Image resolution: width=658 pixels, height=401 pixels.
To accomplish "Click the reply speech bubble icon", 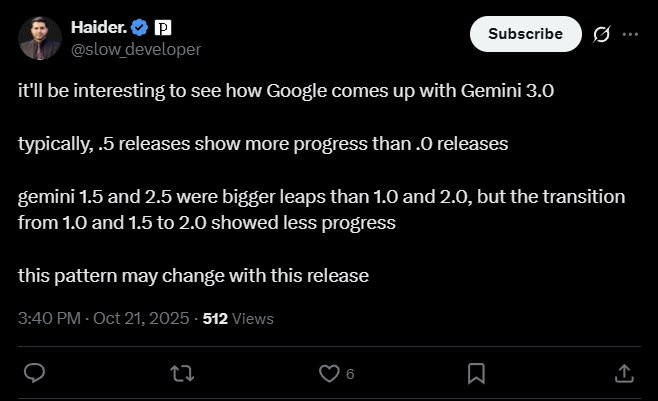I will tap(33, 373).
